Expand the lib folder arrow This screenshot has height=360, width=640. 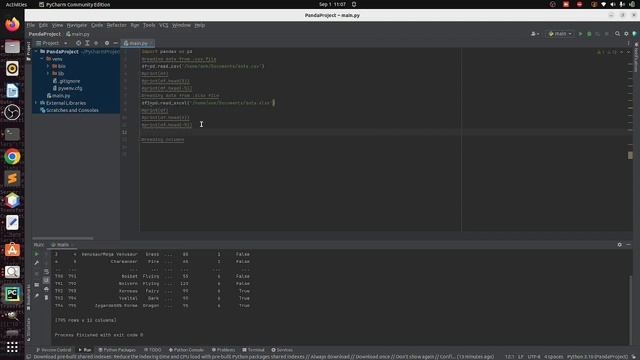(48, 73)
